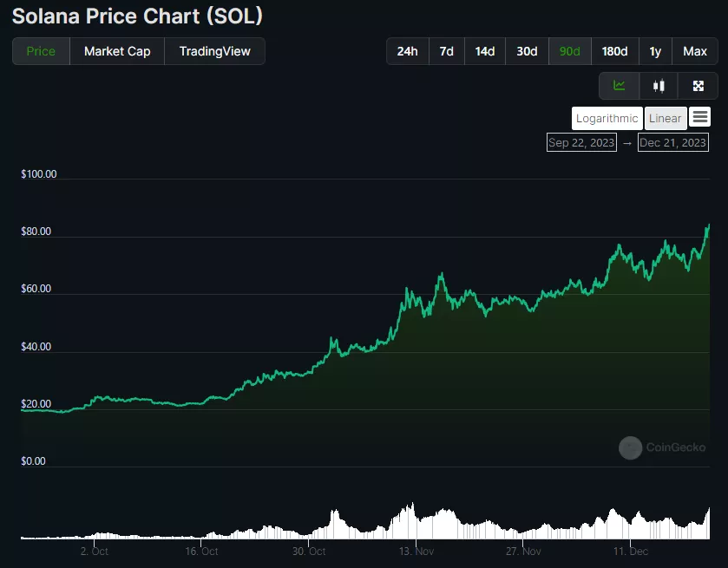Screen dimensions: 728x568
Task: Choose the 1y time range
Action: coord(655,51)
